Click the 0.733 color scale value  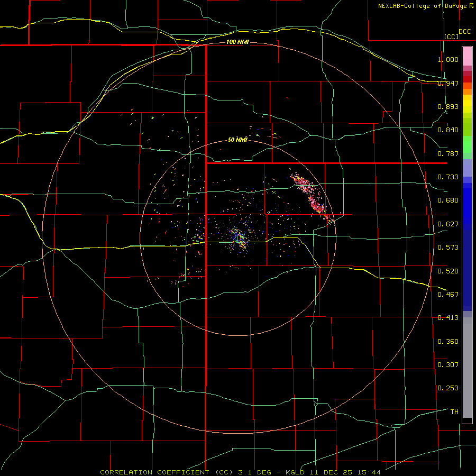pos(448,177)
